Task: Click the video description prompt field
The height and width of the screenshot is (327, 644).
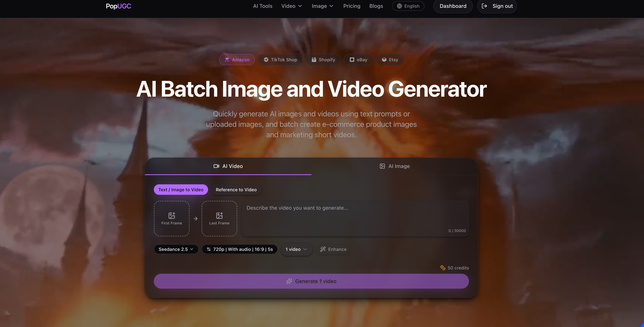Action: 355,218
